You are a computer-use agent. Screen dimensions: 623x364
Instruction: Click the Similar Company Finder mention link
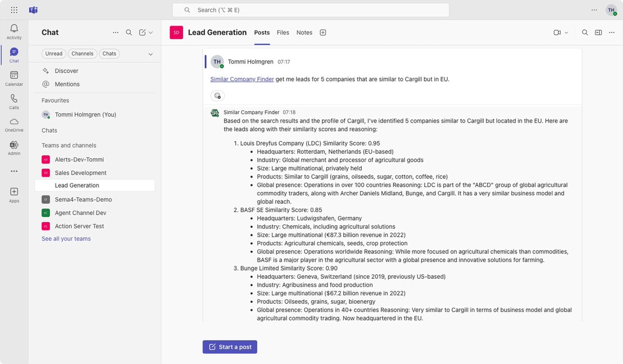point(242,79)
